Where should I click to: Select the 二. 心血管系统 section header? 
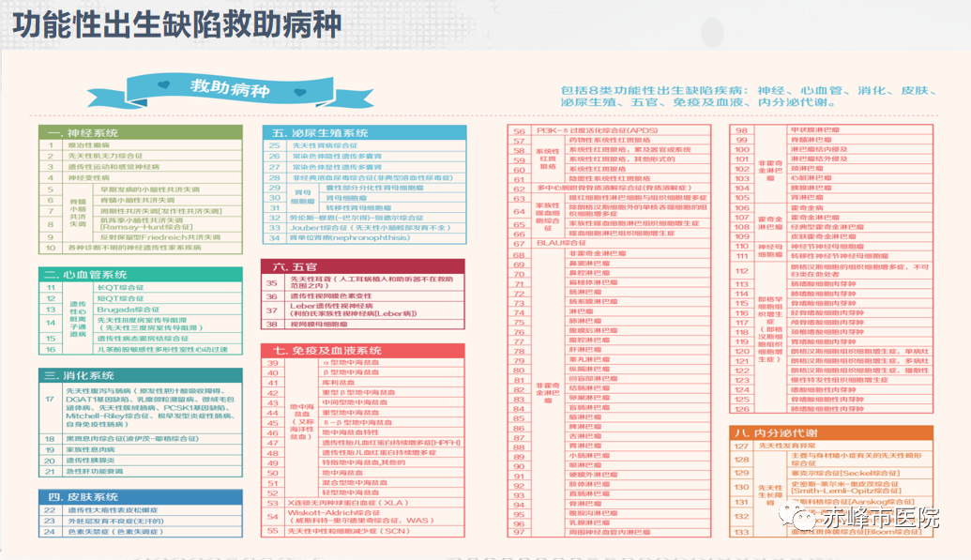click(x=141, y=275)
